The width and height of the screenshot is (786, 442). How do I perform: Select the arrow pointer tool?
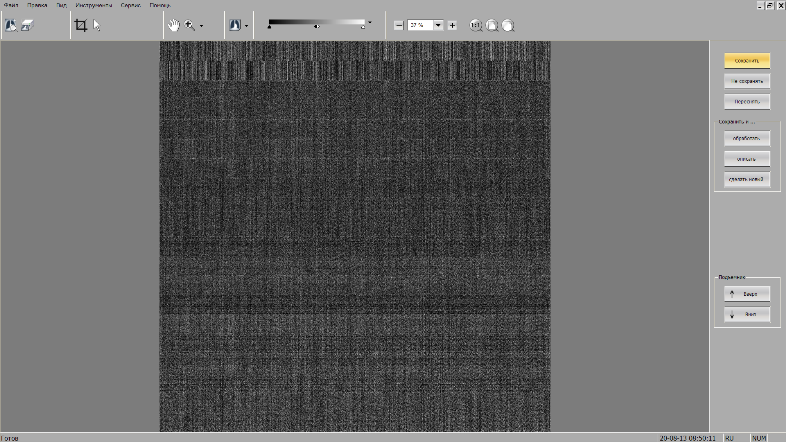97,25
